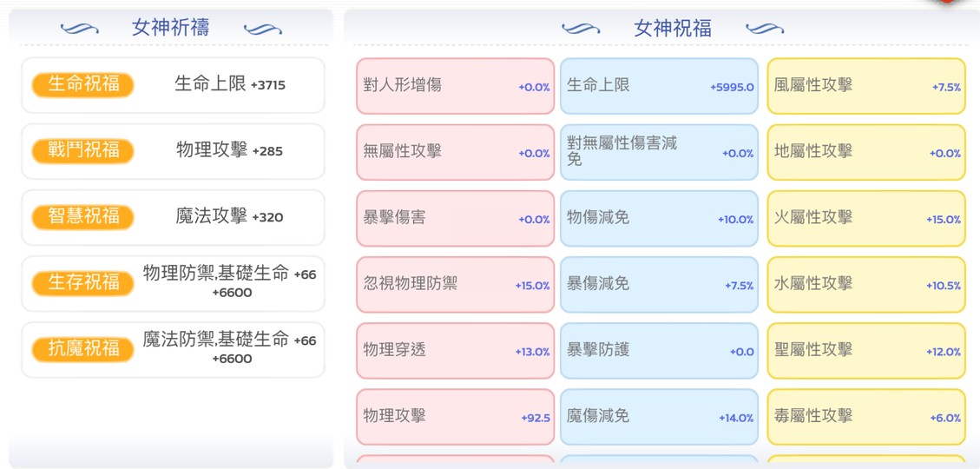
Task: Click the 女神祈禱 panel header
Action: 170,27
